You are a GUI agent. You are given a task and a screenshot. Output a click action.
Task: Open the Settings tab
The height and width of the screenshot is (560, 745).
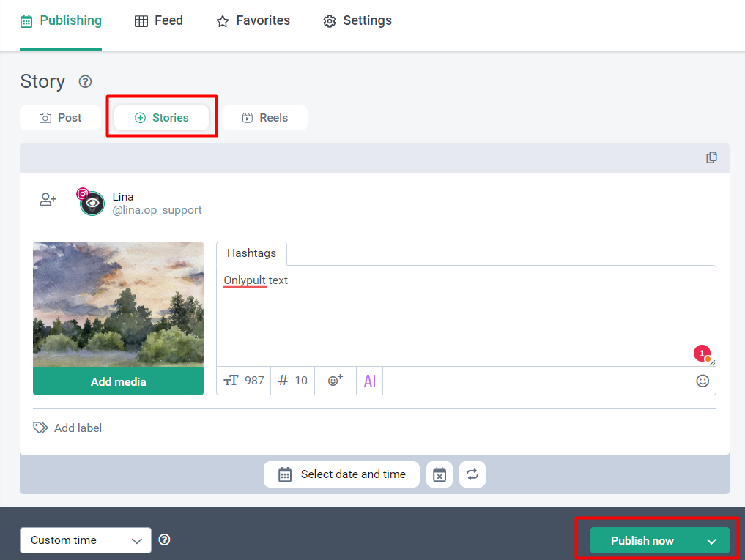pyautogui.click(x=357, y=20)
